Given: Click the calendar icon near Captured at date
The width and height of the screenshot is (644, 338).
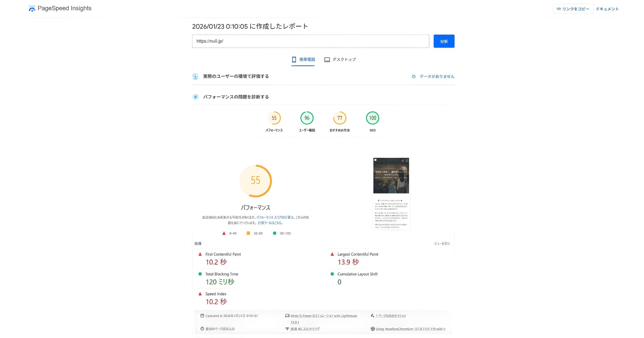Looking at the screenshot, I should [x=202, y=316].
